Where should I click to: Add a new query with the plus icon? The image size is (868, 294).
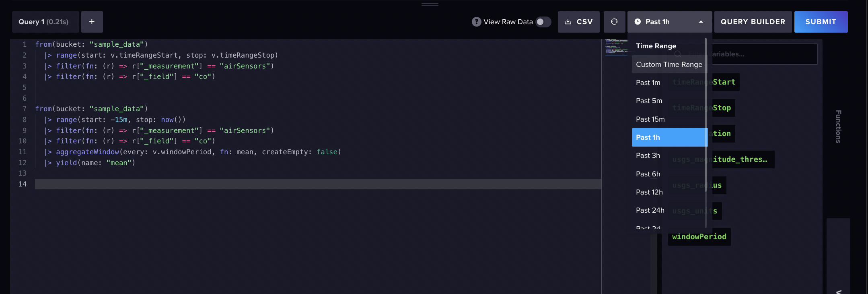tap(92, 22)
